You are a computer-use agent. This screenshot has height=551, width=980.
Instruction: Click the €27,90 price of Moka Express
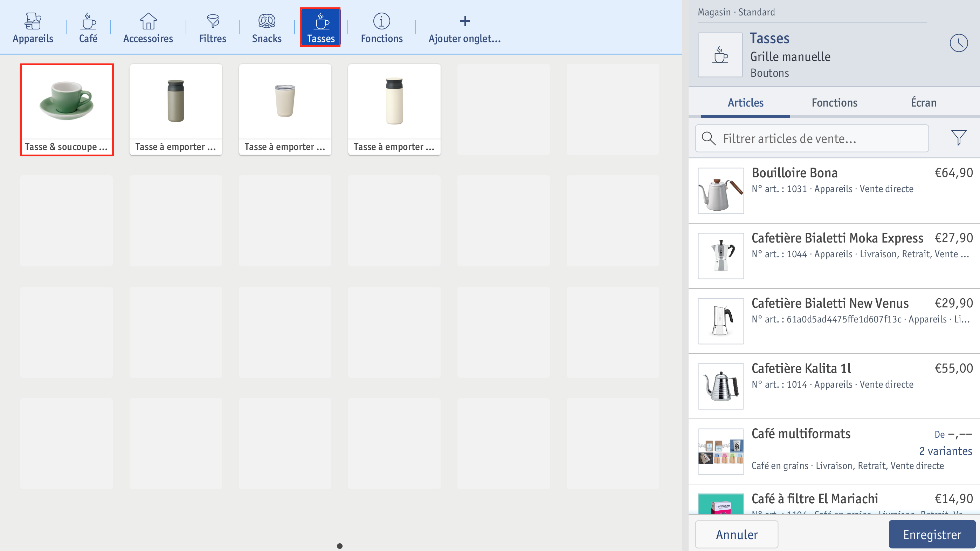(x=953, y=238)
